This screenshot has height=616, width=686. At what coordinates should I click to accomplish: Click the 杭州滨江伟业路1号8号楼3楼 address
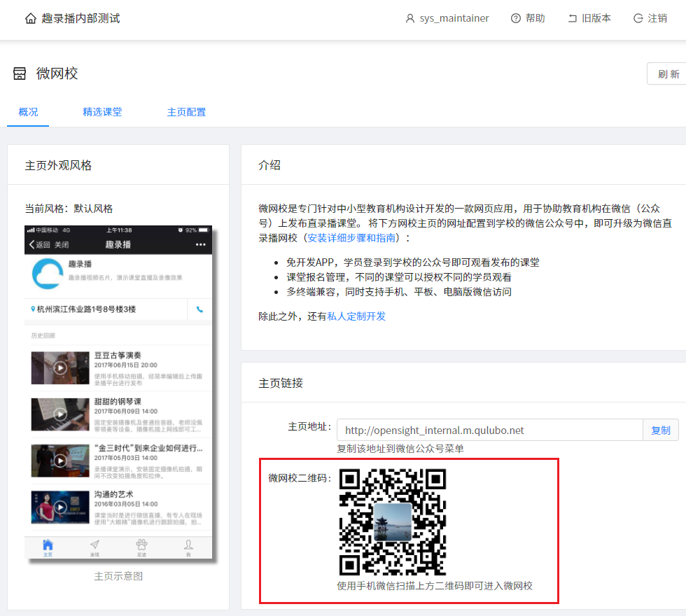[86, 309]
